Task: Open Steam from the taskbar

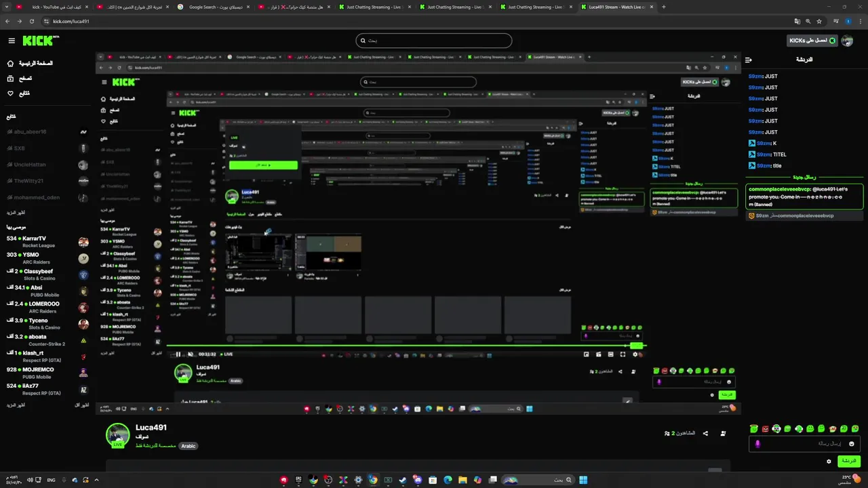Action: (403, 480)
